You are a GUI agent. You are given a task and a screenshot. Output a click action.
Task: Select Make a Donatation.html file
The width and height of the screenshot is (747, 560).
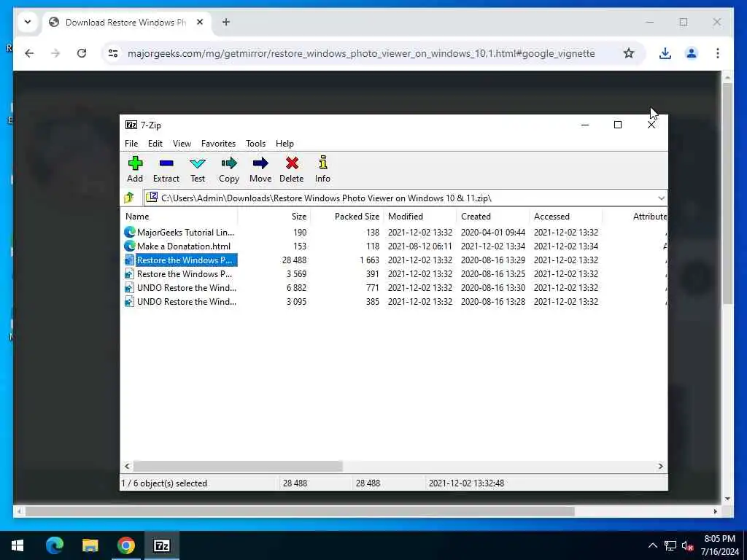coord(183,246)
